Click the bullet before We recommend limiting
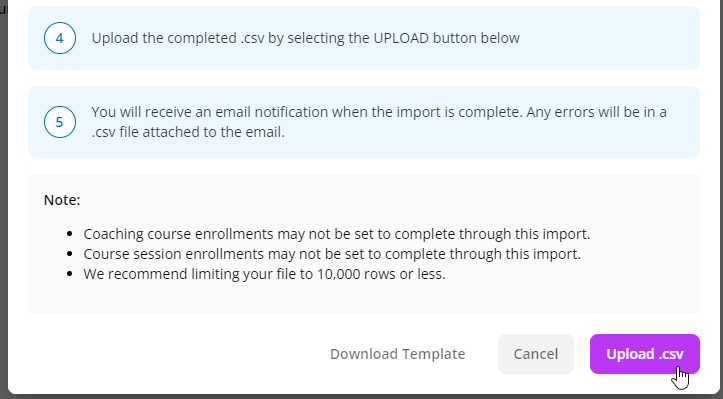 [70, 274]
